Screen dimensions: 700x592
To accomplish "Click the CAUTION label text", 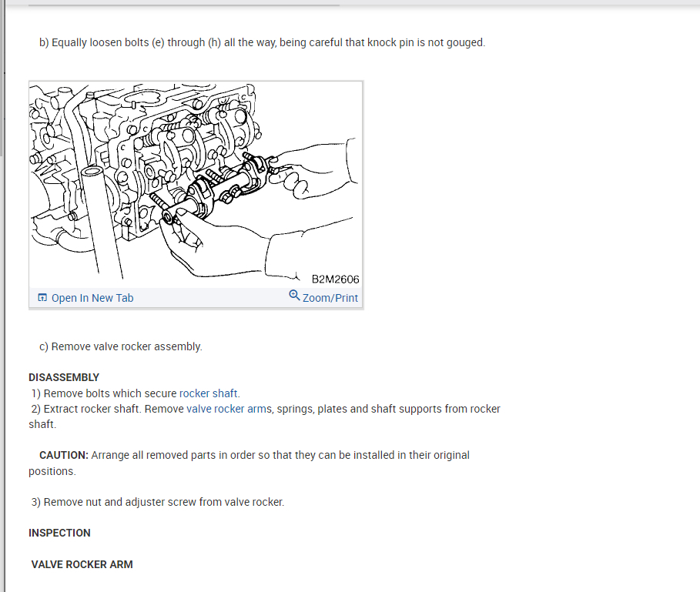I will 64,455.
